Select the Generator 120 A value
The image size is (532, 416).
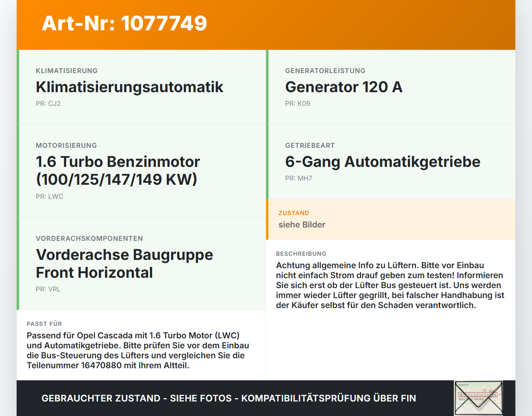tap(344, 87)
